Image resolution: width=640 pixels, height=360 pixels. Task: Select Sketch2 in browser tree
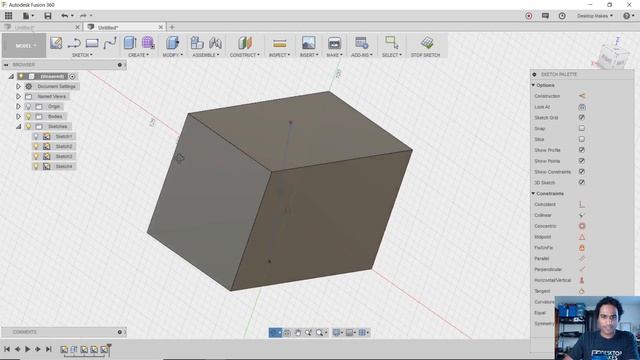[64, 147]
